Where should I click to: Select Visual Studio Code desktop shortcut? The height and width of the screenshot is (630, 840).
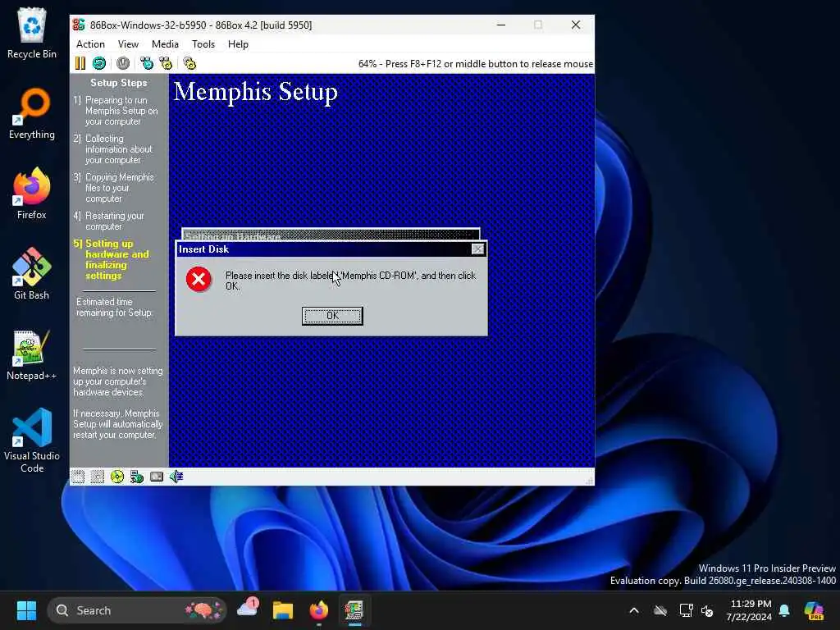pos(32,441)
